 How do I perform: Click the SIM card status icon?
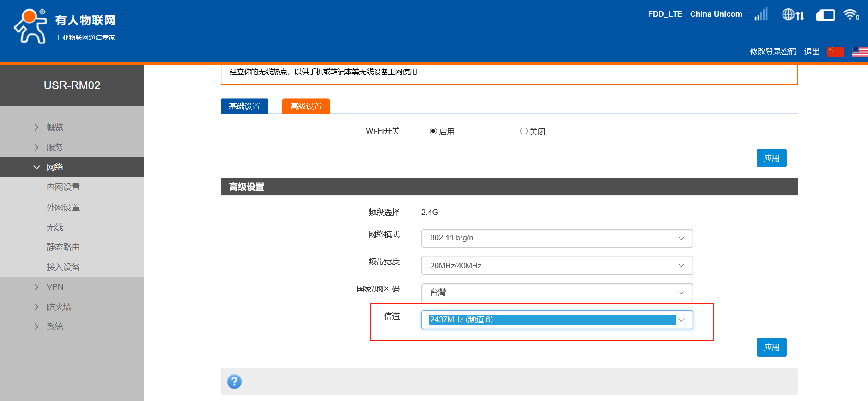(x=825, y=15)
